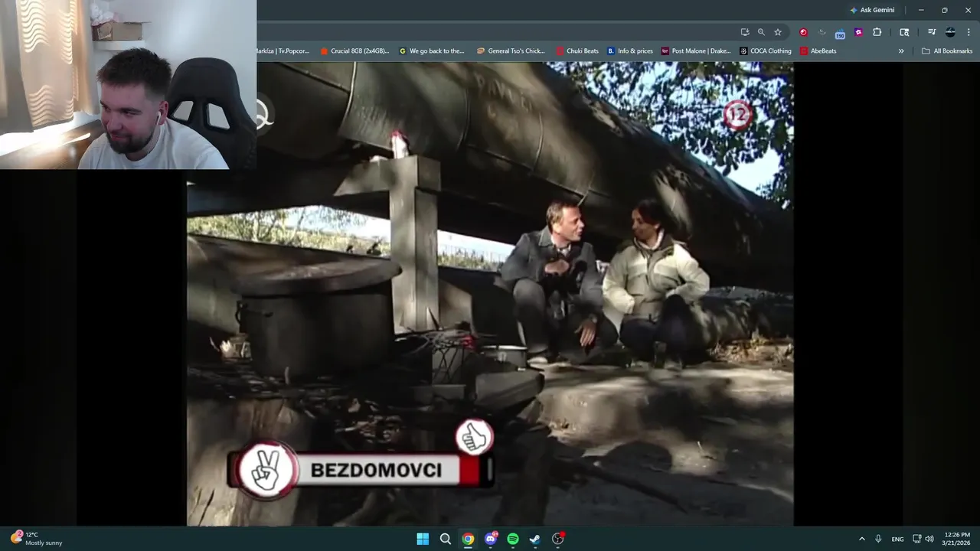Click the dim gray extension icon after the red one
The width and height of the screenshot is (980, 551).
click(x=822, y=32)
